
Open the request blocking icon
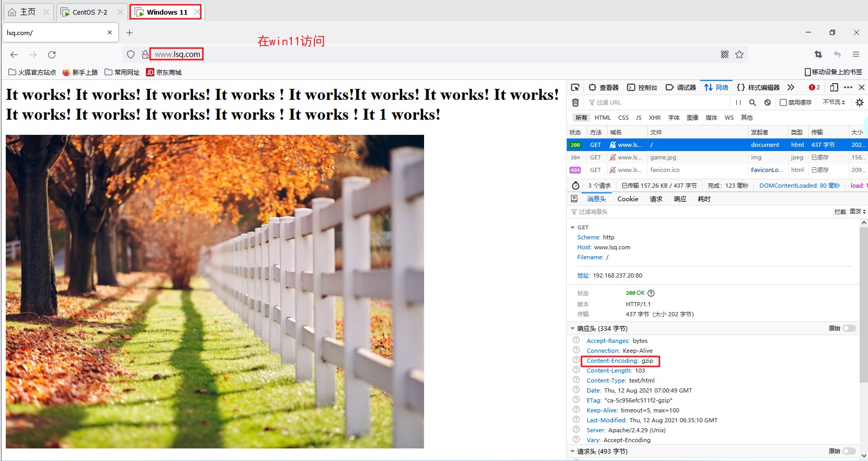pyautogui.click(x=767, y=102)
